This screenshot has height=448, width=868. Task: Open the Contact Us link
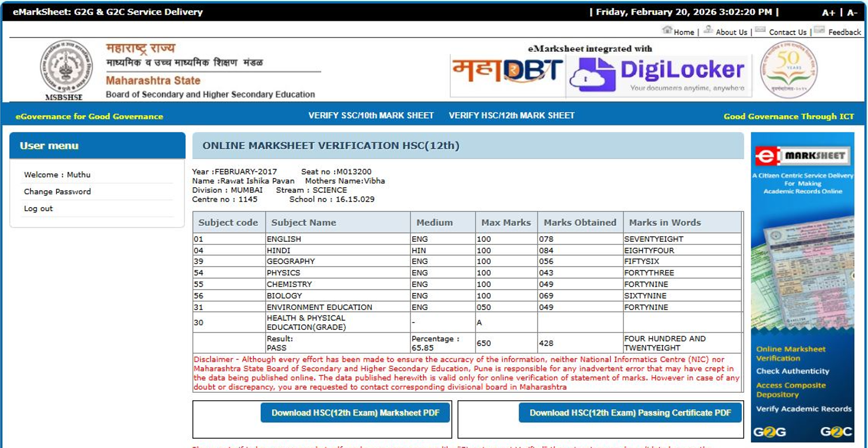(x=788, y=32)
